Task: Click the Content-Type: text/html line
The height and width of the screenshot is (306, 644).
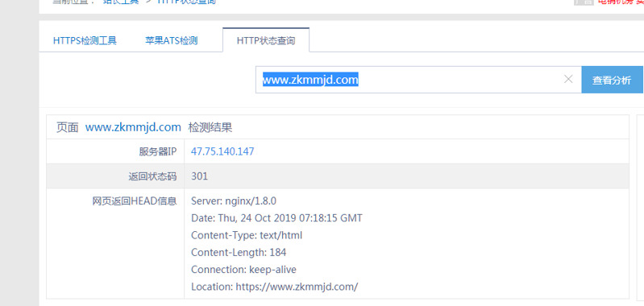Action: (x=247, y=235)
